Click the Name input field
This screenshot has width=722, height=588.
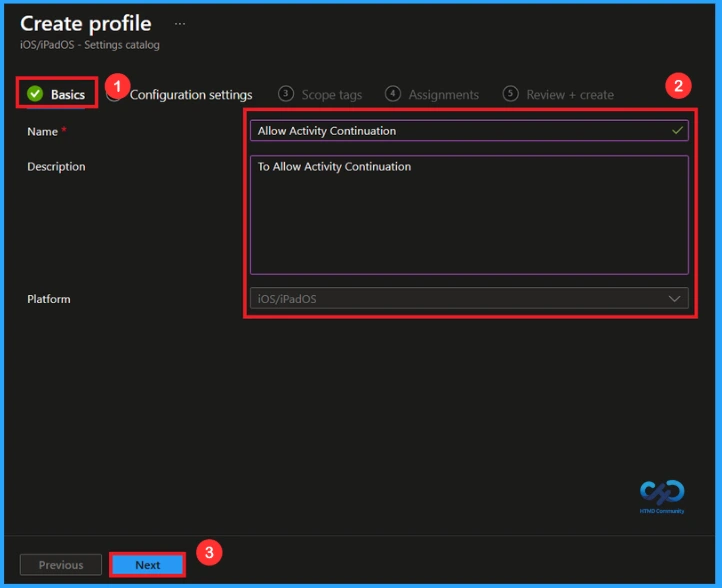(469, 131)
